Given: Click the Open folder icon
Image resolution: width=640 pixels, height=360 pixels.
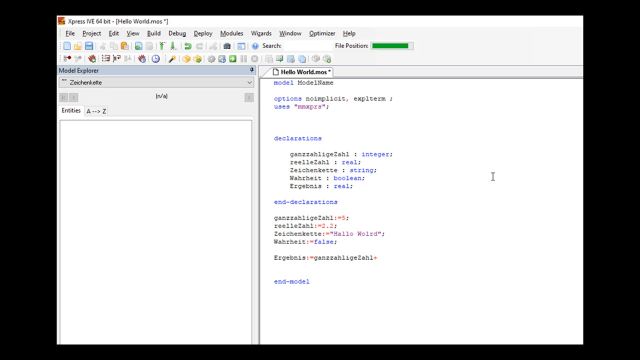Looking at the screenshot, I should click(x=78, y=46).
